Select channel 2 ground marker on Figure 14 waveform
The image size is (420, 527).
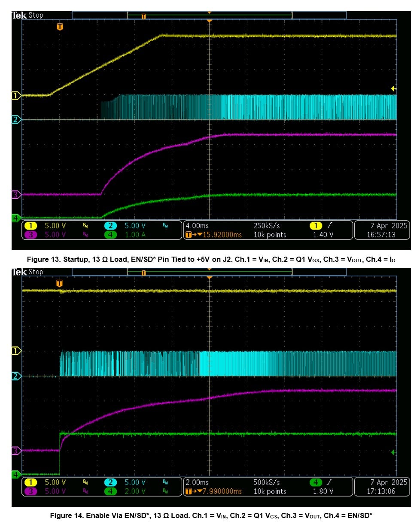(x=16, y=376)
